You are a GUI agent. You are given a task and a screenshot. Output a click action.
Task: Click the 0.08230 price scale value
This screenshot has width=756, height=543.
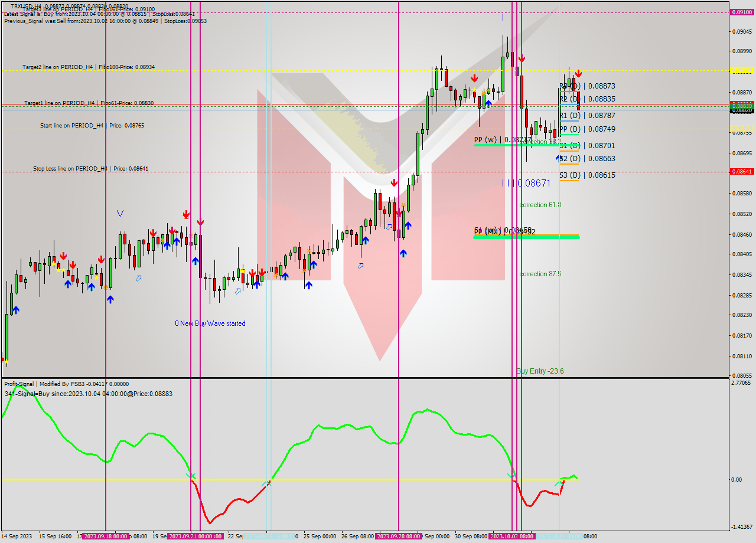click(742, 315)
